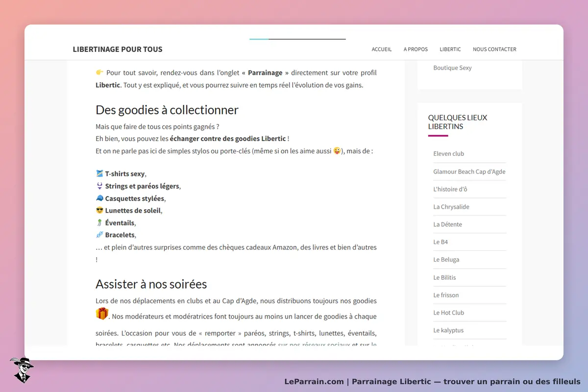Click the Assister à nos soirées heading

(x=151, y=284)
